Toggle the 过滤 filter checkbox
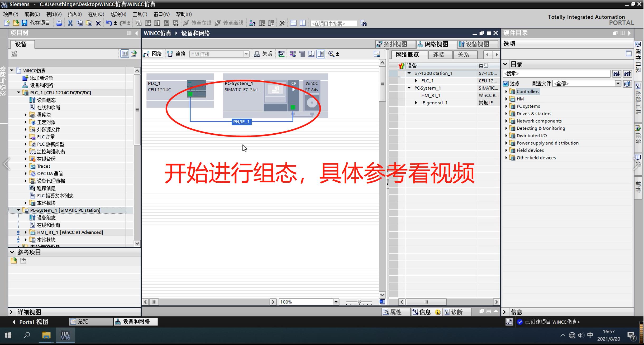Image resolution: width=644 pixels, height=345 pixels. tap(506, 84)
